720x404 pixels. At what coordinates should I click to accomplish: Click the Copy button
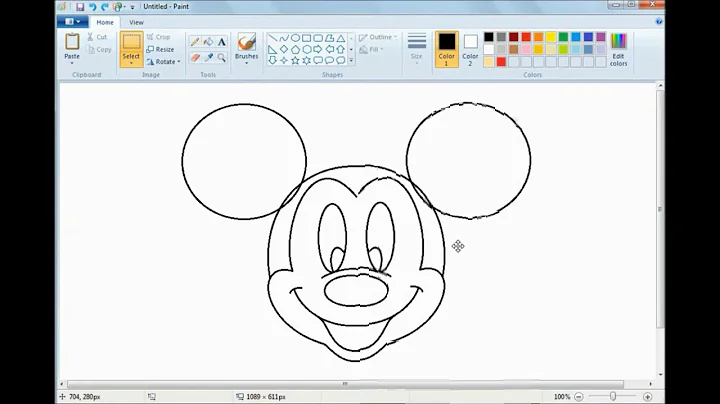coord(99,49)
